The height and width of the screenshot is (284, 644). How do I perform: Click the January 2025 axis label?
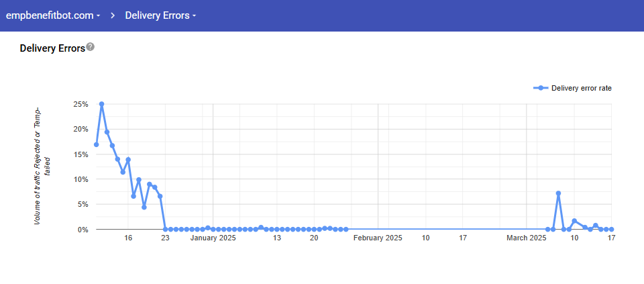pyautogui.click(x=213, y=238)
